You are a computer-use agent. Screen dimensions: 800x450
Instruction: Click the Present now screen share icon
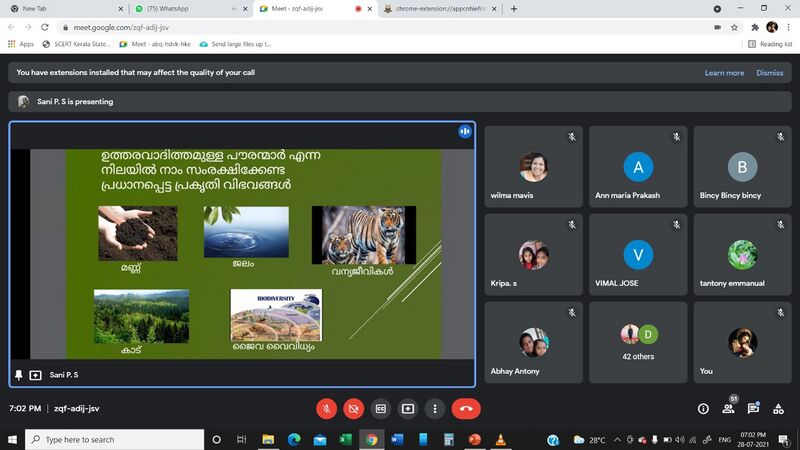408,408
